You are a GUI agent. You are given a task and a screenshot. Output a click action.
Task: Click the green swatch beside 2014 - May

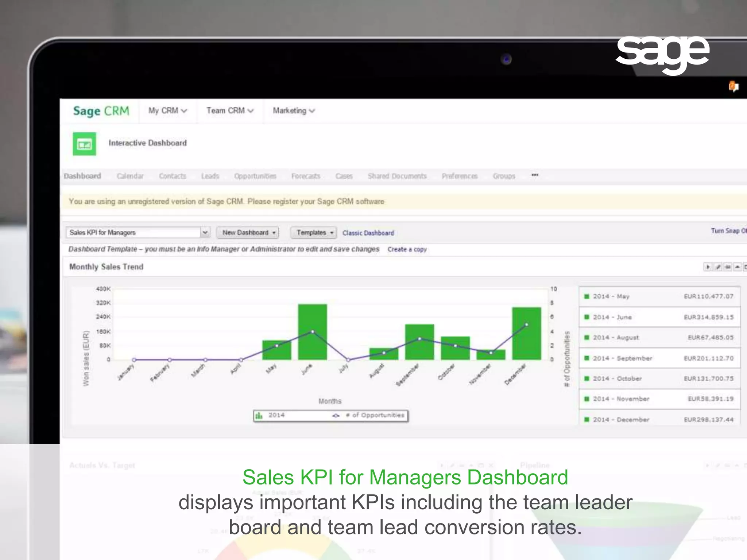587,296
